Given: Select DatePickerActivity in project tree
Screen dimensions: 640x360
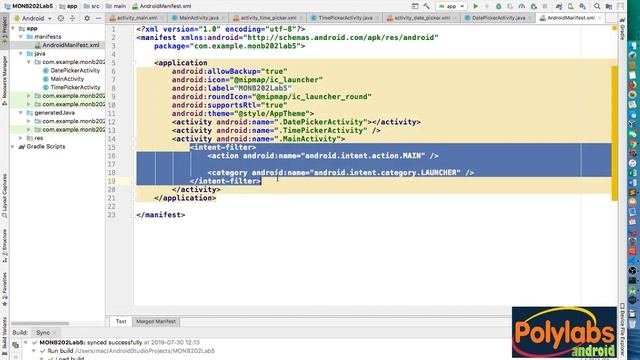Looking at the screenshot, I should point(75,71).
